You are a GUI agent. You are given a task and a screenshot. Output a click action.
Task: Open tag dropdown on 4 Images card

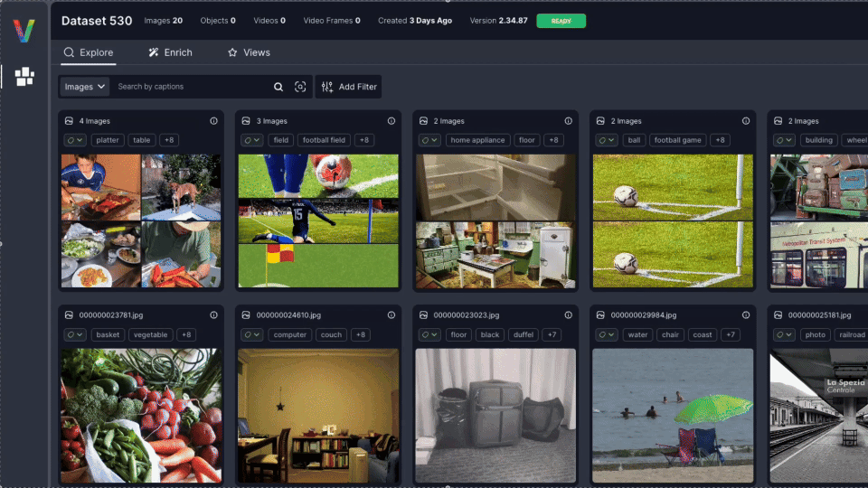(x=75, y=140)
